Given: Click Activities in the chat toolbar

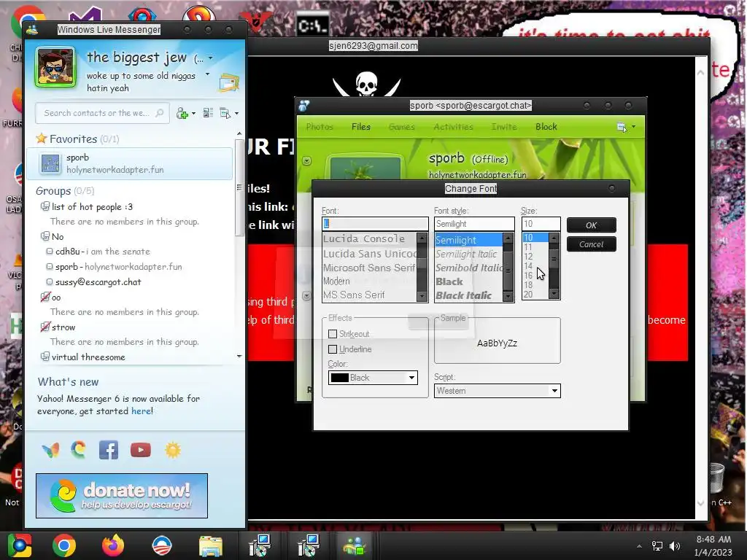Looking at the screenshot, I should 453,127.
